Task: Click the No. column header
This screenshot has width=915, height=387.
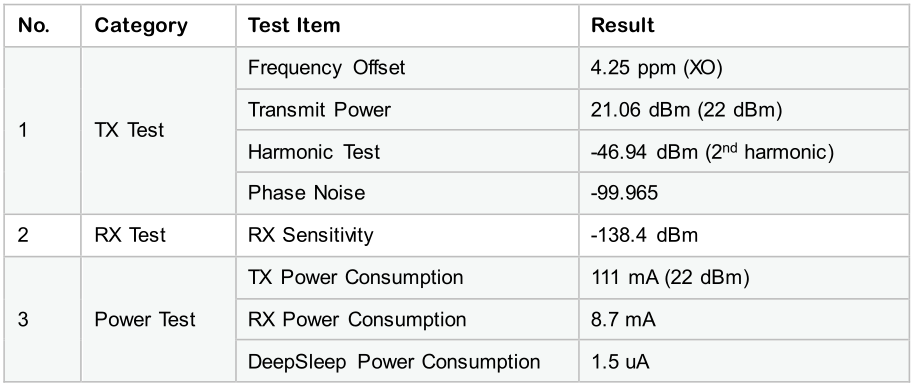Action: [43, 26]
